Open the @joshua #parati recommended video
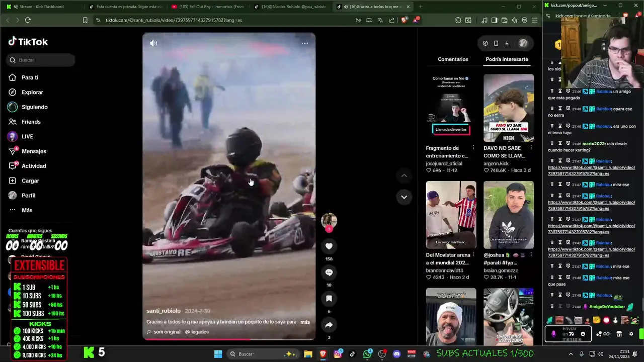The image size is (644, 362). tap(509, 215)
